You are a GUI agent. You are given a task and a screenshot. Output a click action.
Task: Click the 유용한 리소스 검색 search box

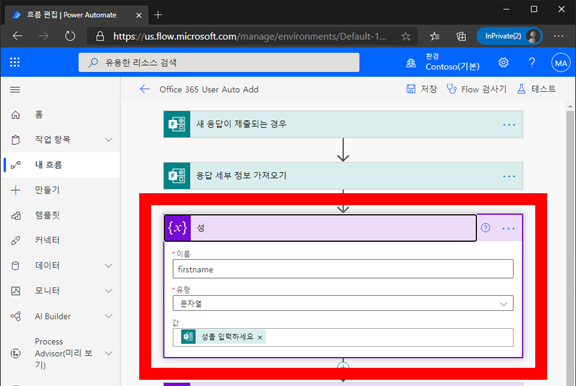[219, 62]
